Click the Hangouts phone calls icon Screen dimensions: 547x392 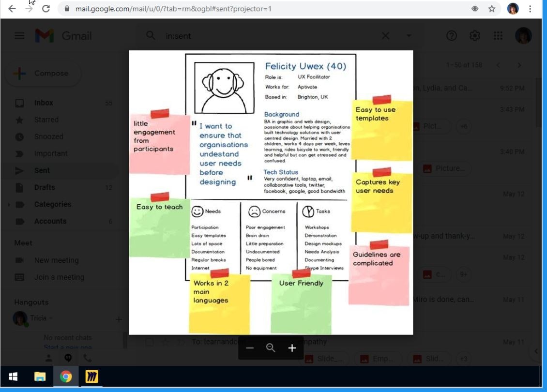[x=87, y=358]
